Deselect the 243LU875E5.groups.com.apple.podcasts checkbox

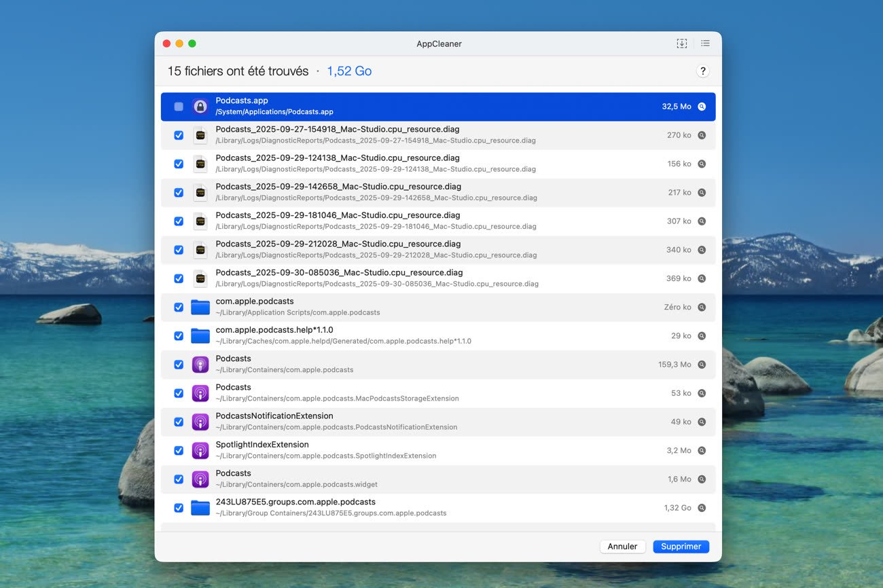tap(179, 508)
